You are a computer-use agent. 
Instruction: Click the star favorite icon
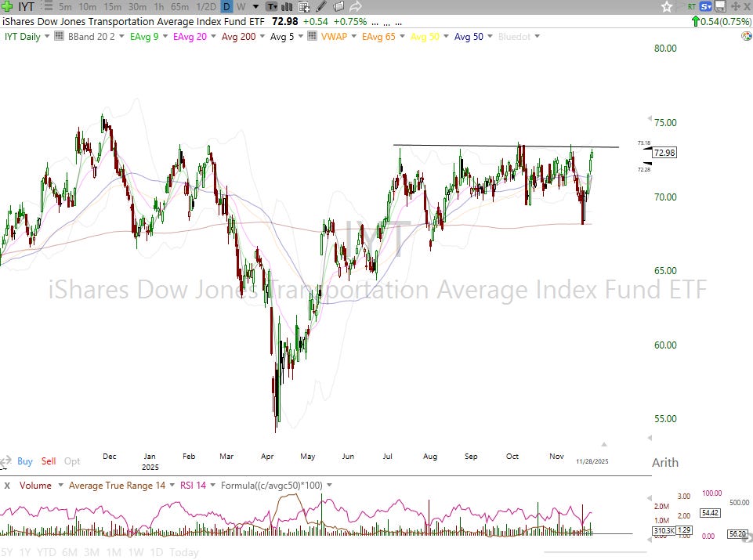(x=667, y=7)
